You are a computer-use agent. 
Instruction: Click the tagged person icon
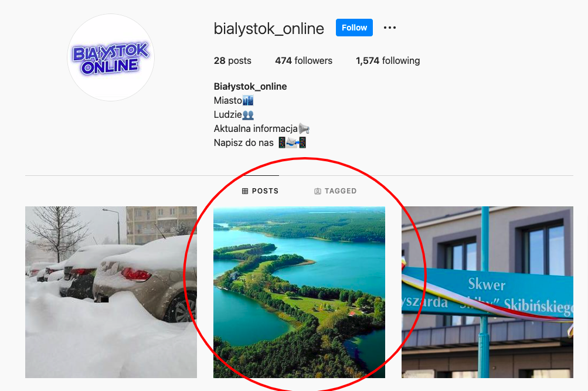[x=318, y=191]
